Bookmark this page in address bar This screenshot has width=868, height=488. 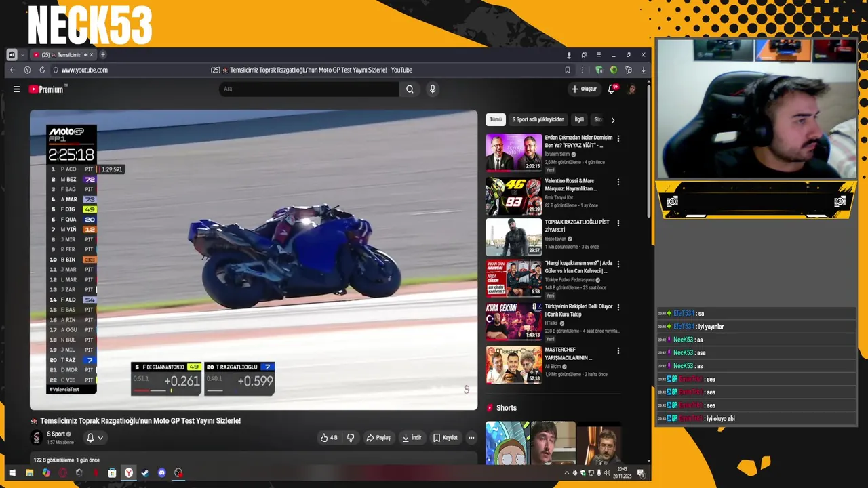coord(568,70)
